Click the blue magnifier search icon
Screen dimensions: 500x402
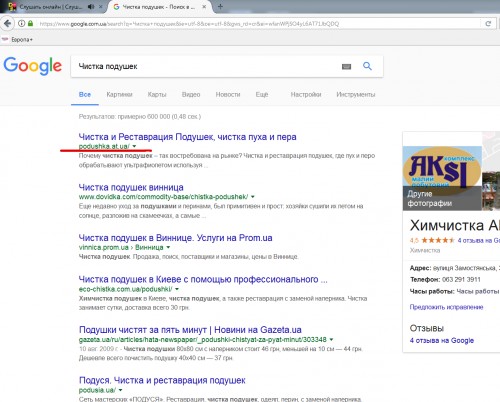367,66
